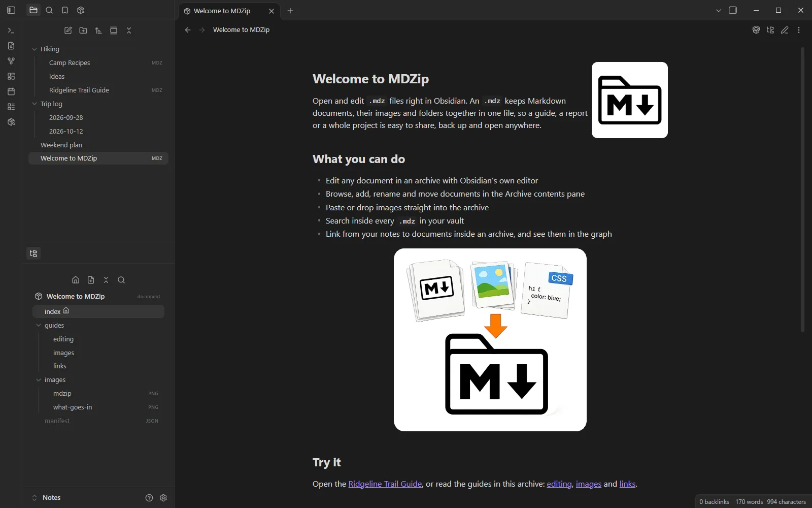Go to archive home document icon
Viewport: 812px width, 508px height.
pos(76,280)
